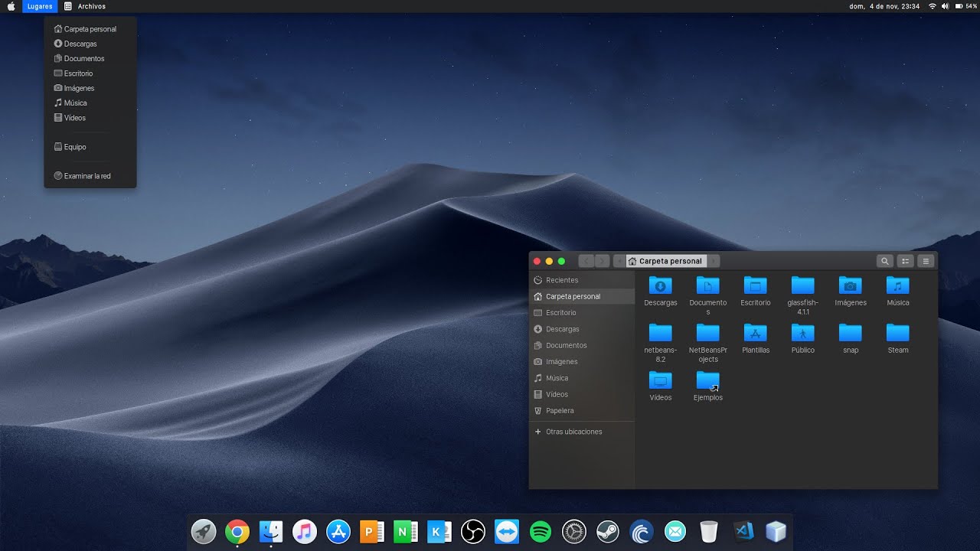Open the volume indicator in top bar
Screen dimensions: 980x551
click(945, 6)
